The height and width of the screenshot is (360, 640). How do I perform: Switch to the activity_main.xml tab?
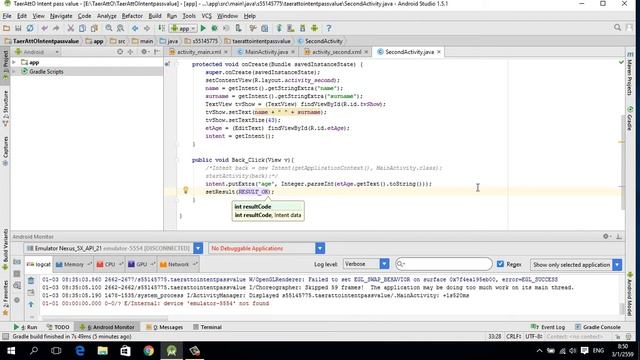[x=198, y=52]
